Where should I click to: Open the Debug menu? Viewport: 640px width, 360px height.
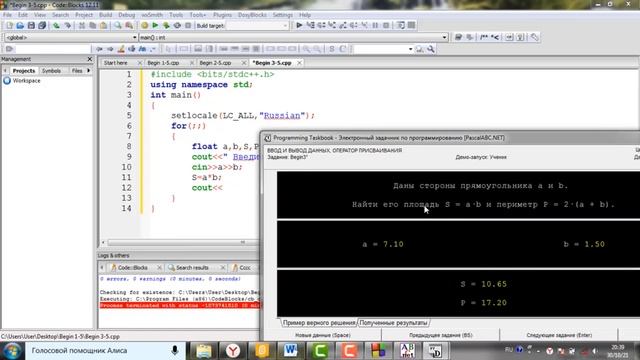point(127,15)
